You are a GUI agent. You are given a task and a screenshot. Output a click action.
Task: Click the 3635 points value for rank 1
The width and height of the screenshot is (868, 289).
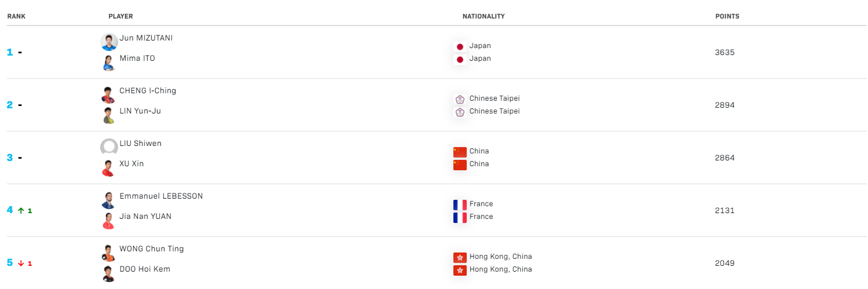(x=725, y=52)
